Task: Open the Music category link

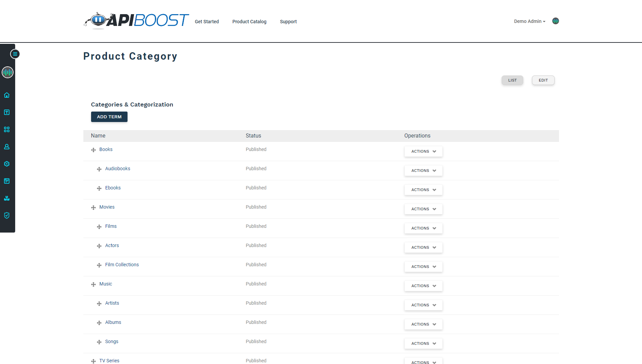Action: coord(106,284)
